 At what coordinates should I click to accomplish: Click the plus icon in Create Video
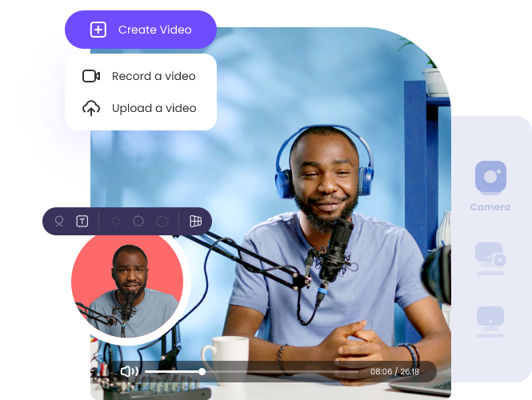98,30
